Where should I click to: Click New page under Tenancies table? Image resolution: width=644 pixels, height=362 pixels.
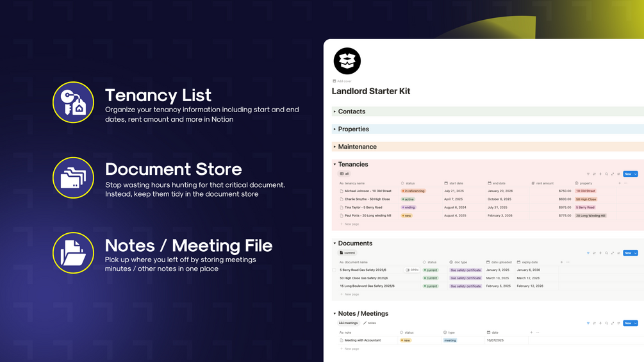[349, 224]
